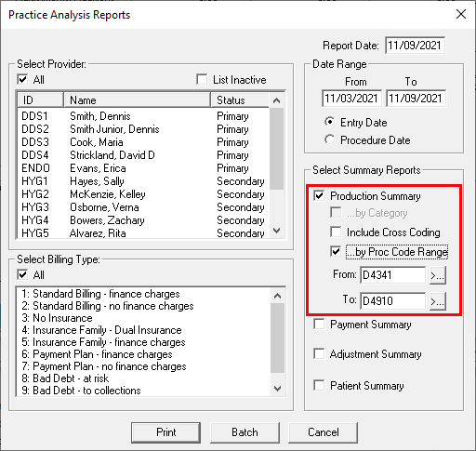Check the Patient Summary checkbox

pos(319,386)
